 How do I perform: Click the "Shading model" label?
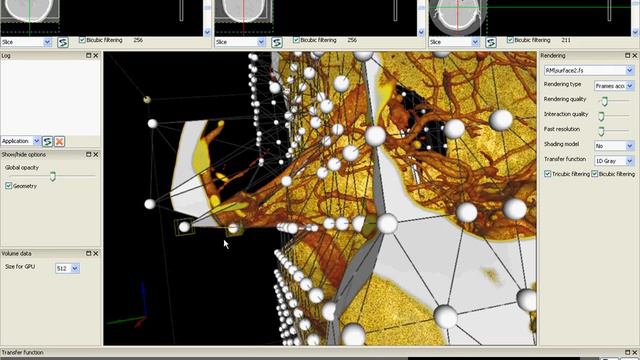tap(561, 144)
